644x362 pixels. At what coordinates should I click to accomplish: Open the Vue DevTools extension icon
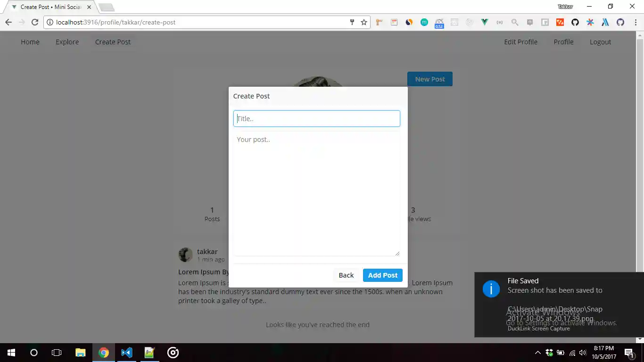click(485, 22)
